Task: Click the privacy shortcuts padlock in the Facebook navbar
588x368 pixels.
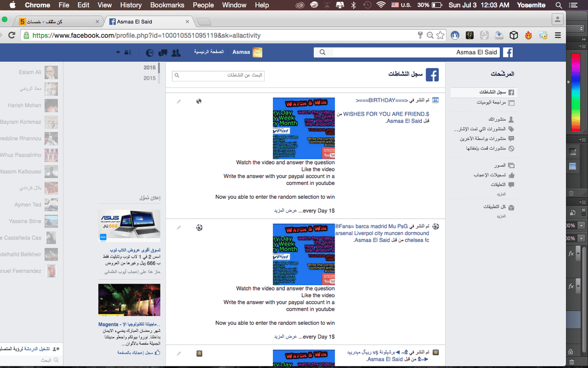Action: [x=128, y=53]
